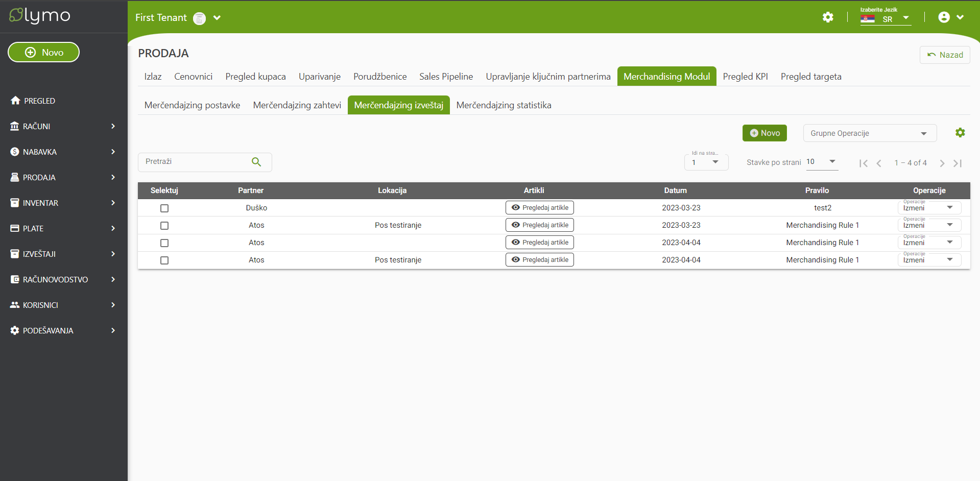
Task: Open the user account icon menu
Action: coord(944,17)
